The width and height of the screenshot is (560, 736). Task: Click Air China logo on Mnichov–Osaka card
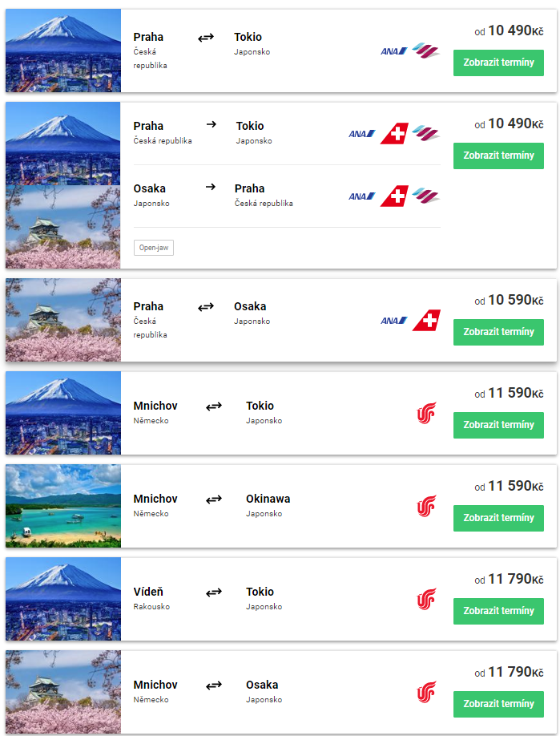(x=427, y=692)
